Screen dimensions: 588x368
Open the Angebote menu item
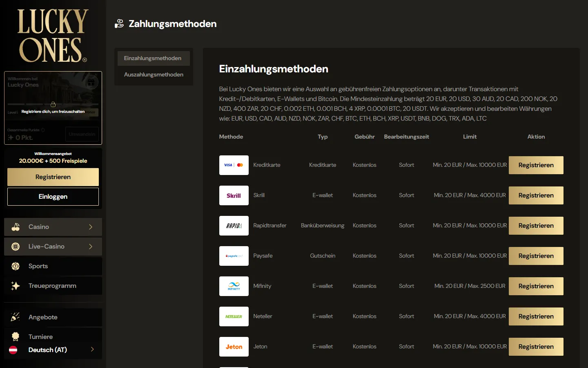pos(53,317)
